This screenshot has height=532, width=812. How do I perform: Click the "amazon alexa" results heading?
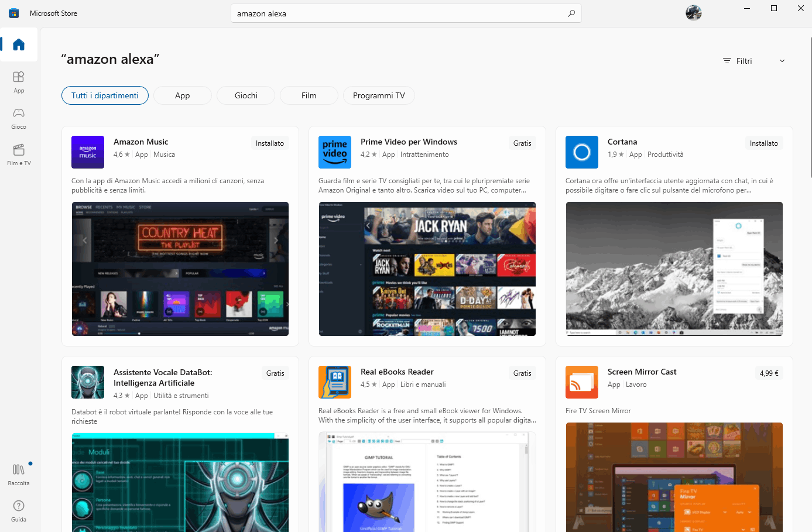tap(110, 59)
